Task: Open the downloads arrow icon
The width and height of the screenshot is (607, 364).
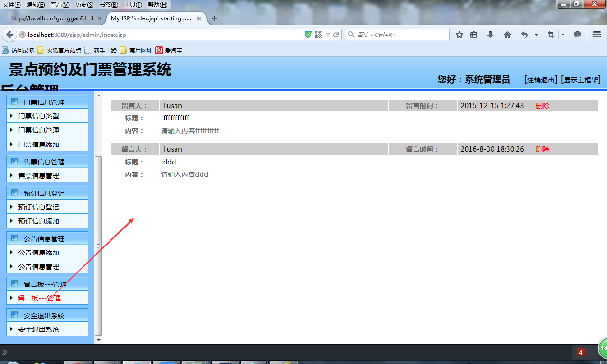Action: 490,35
